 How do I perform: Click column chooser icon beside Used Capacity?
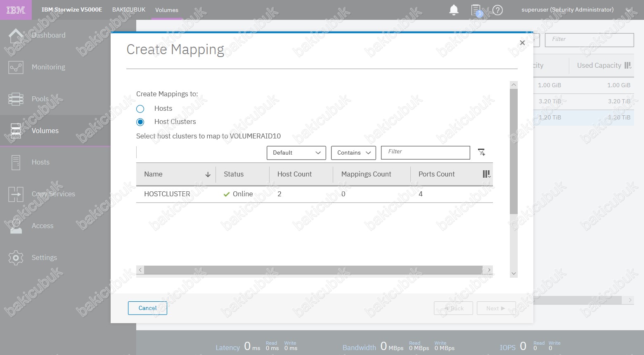click(628, 65)
